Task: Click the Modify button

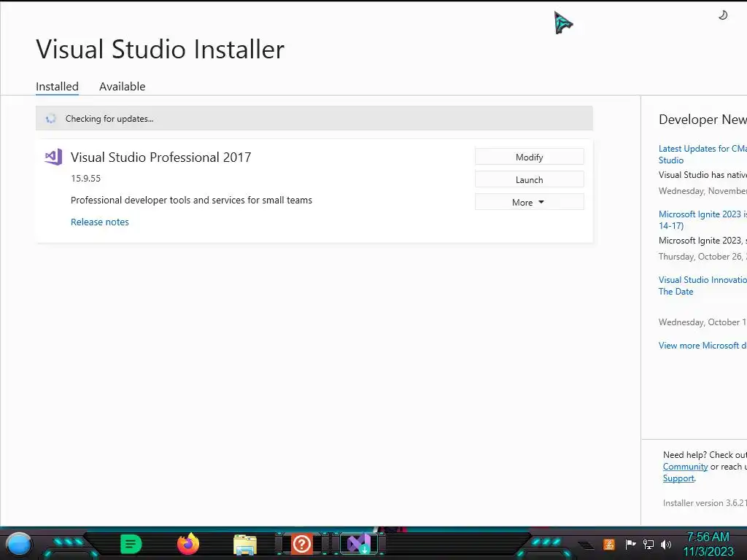Action: click(530, 157)
